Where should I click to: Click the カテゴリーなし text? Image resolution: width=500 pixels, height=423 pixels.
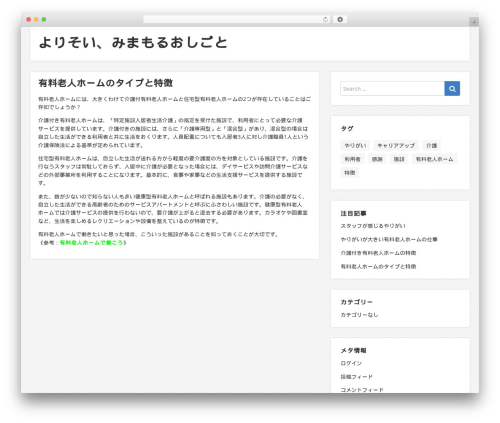(x=359, y=315)
